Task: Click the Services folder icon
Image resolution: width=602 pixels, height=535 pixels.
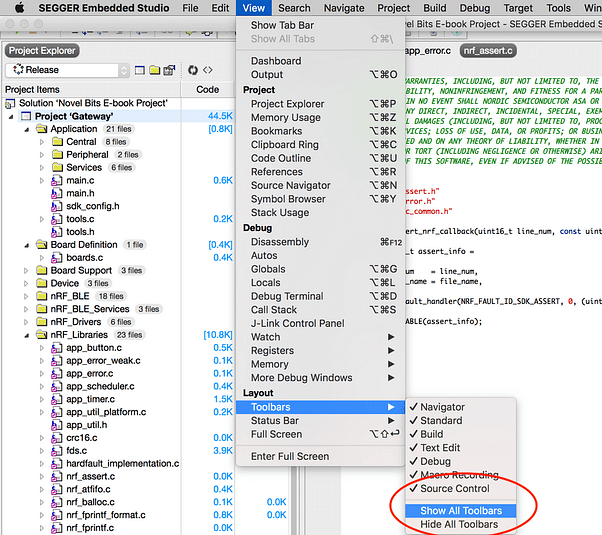Action: pyautogui.click(x=57, y=167)
